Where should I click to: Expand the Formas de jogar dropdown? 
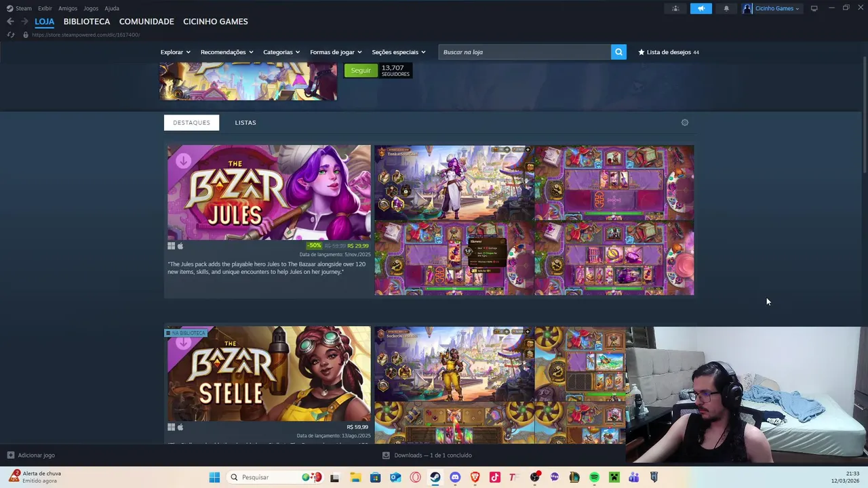coord(336,52)
